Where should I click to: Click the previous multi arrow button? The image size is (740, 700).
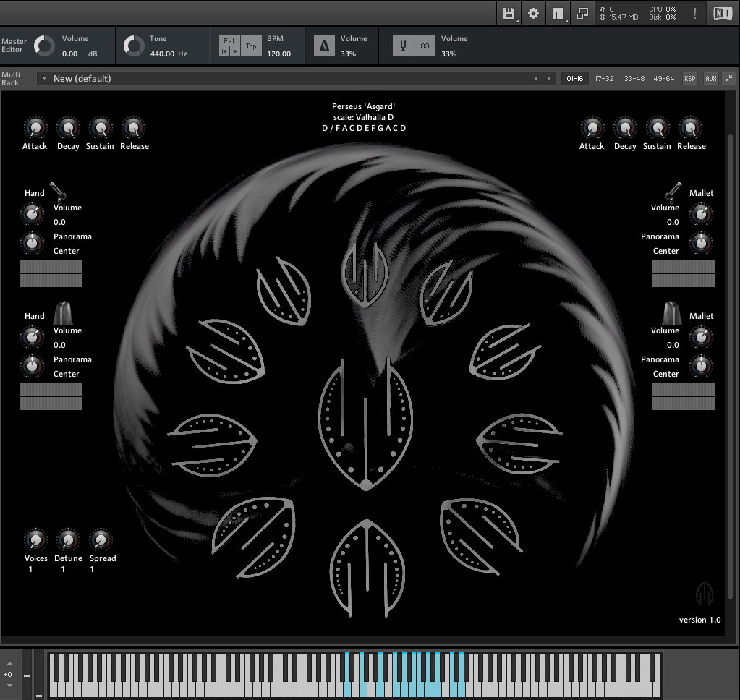[535, 78]
